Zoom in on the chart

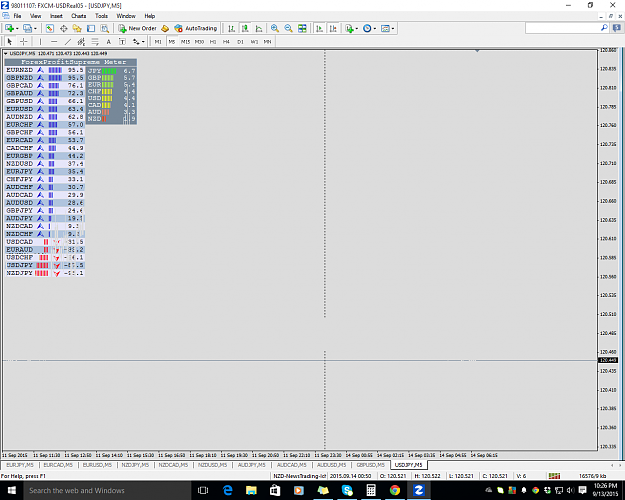click(x=275, y=28)
